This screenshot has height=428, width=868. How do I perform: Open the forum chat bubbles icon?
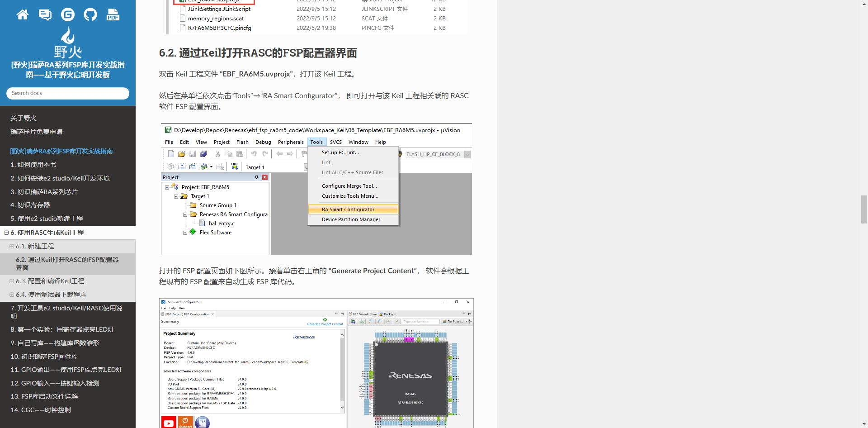45,15
